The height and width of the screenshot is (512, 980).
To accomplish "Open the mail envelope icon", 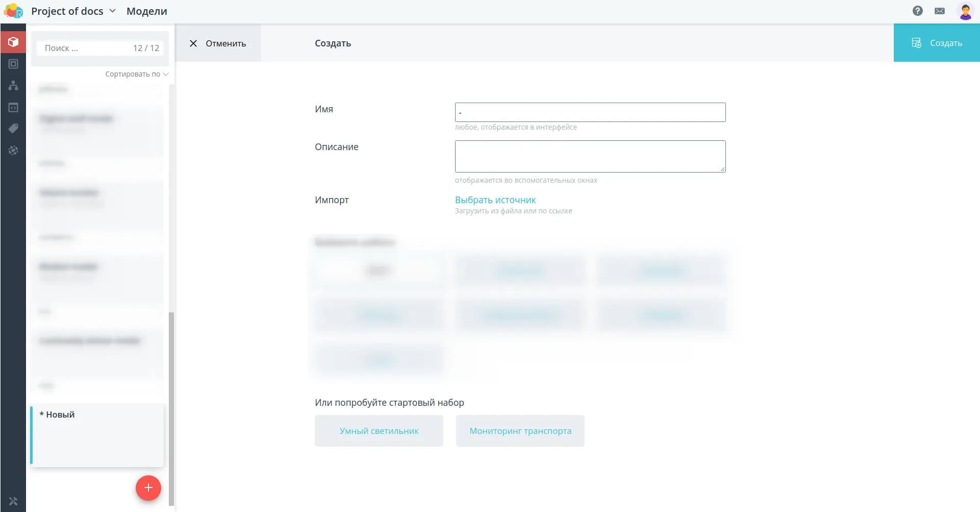I will (939, 11).
